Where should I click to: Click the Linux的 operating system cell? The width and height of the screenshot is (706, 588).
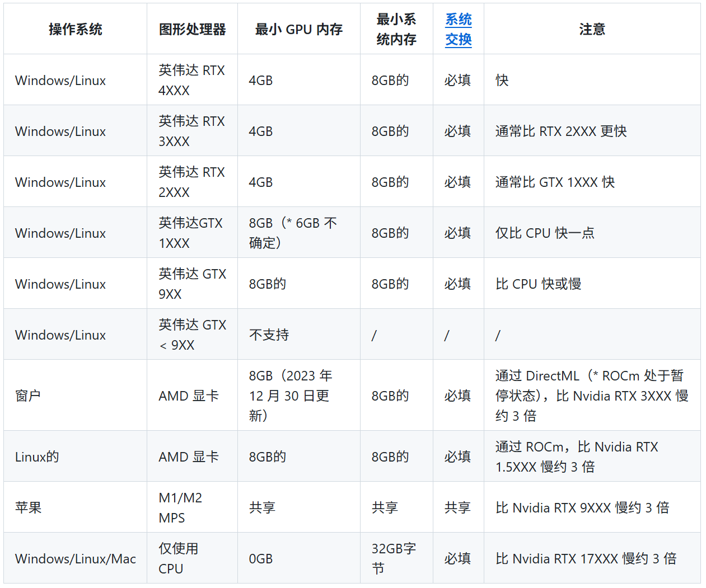click(37, 457)
